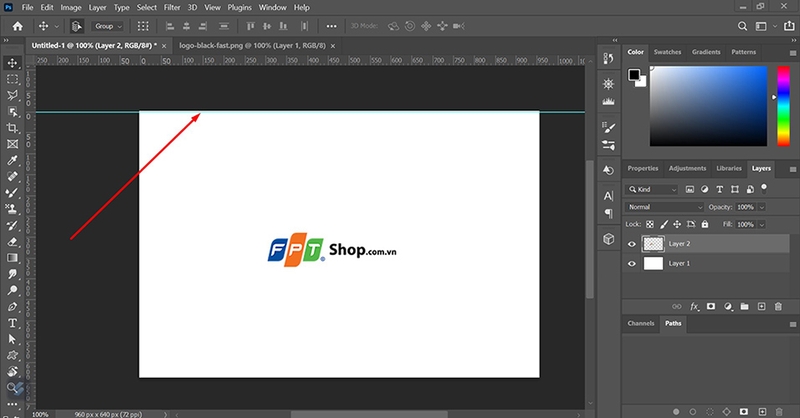Click Create new adjustment layer icon
This screenshot has width=800, height=418.
(x=728, y=306)
